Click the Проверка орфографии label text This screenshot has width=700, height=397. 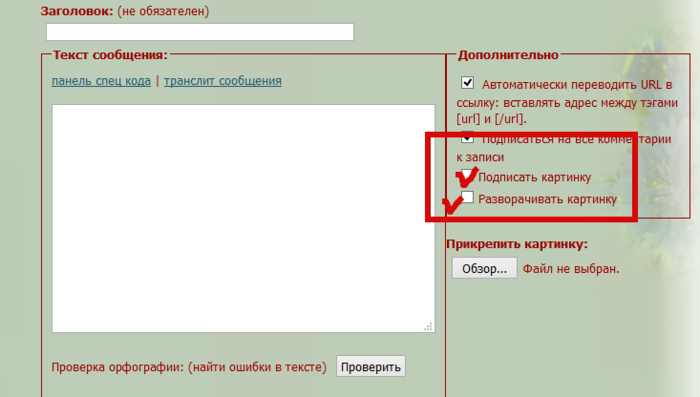(189, 367)
